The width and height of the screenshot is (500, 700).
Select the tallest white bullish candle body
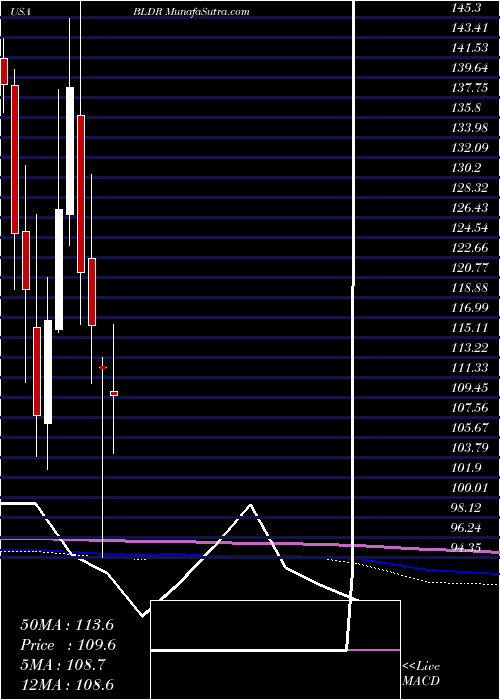click(70, 151)
